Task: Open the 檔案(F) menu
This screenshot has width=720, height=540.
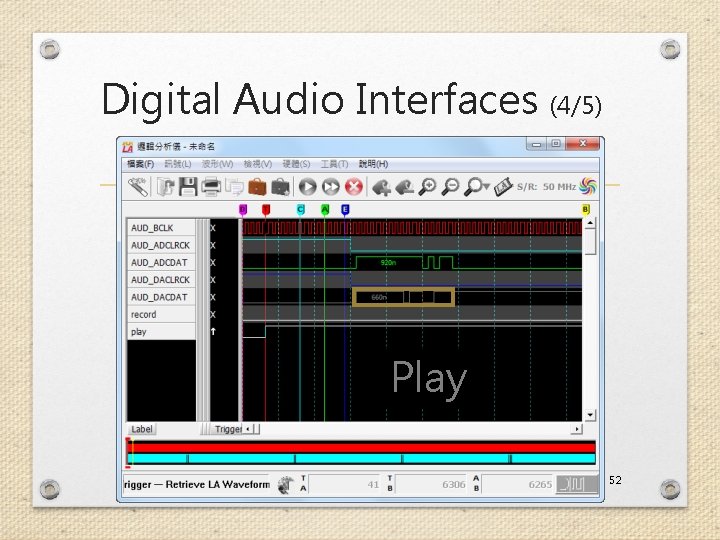Action: click(x=141, y=164)
